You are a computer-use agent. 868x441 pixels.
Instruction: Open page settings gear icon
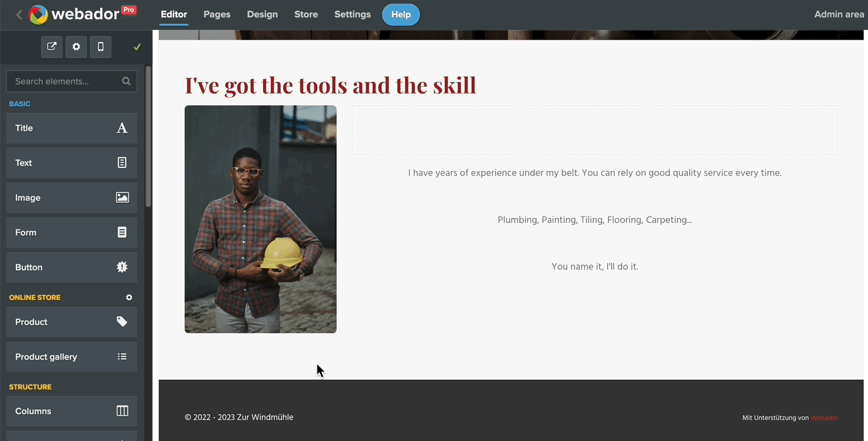tap(76, 46)
